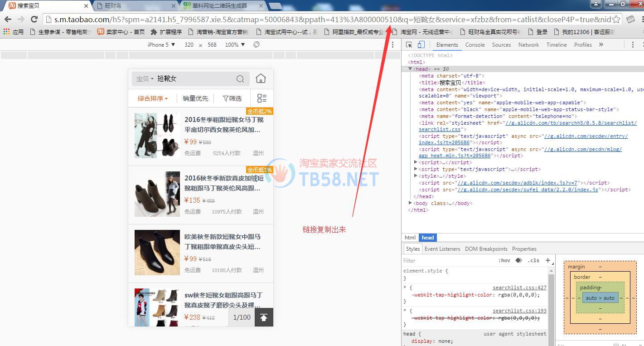The image size is (644, 346).
Task: Expand the body class element node
Action: point(411,203)
